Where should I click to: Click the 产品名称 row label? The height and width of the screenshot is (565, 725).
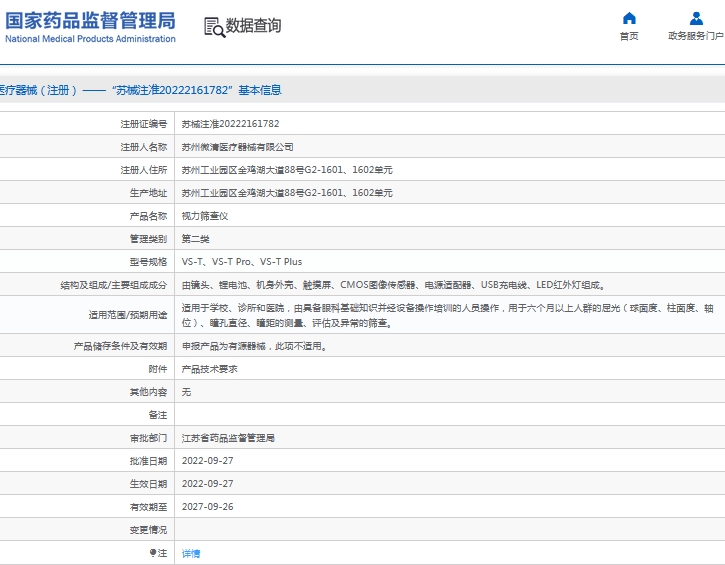click(x=148, y=216)
